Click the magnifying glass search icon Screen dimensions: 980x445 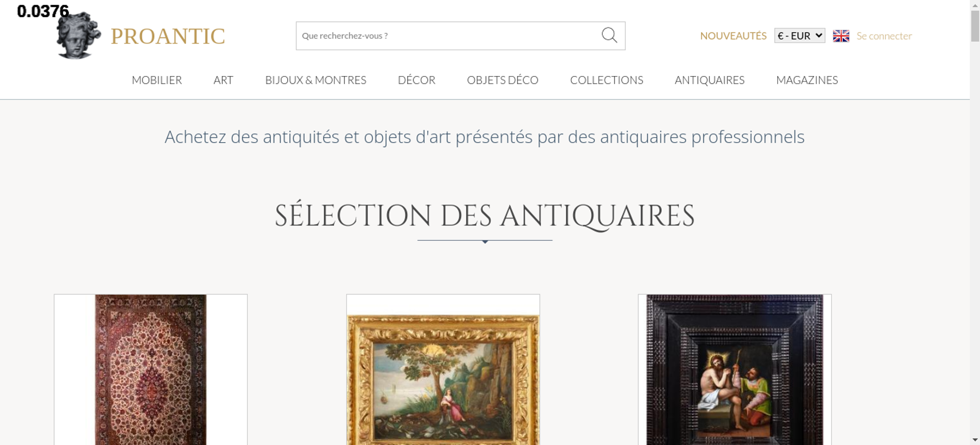pyautogui.click(x=609, y=35)
